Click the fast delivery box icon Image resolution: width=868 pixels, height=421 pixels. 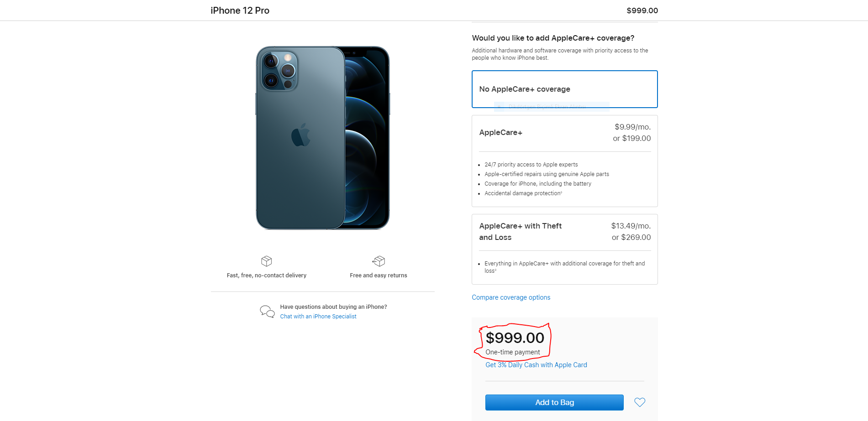coord(266,261)
